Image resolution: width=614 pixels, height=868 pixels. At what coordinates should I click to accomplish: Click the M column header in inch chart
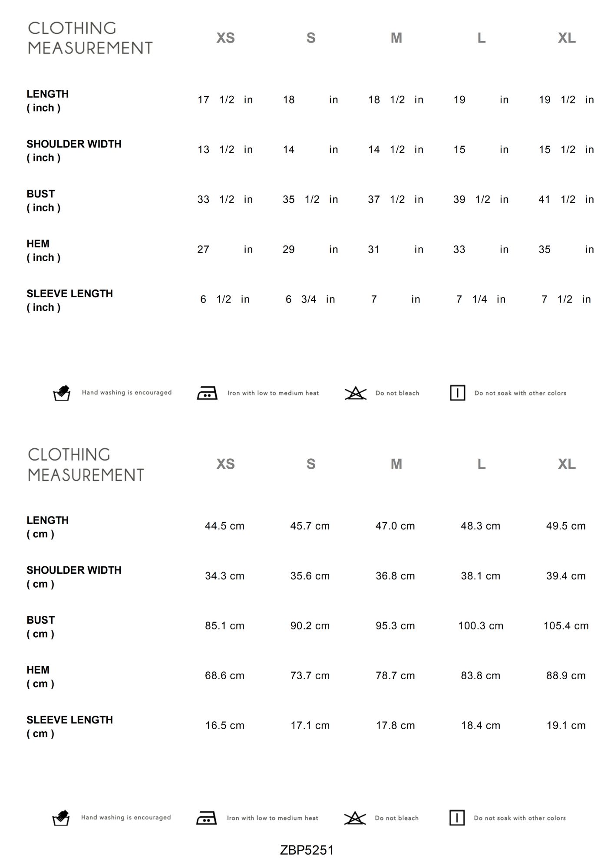point(396,38)
